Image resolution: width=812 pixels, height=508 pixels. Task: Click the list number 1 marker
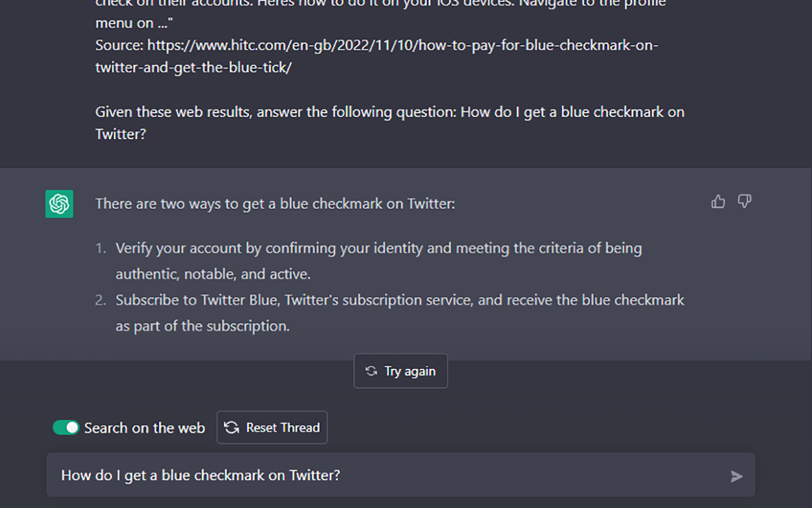101,248
